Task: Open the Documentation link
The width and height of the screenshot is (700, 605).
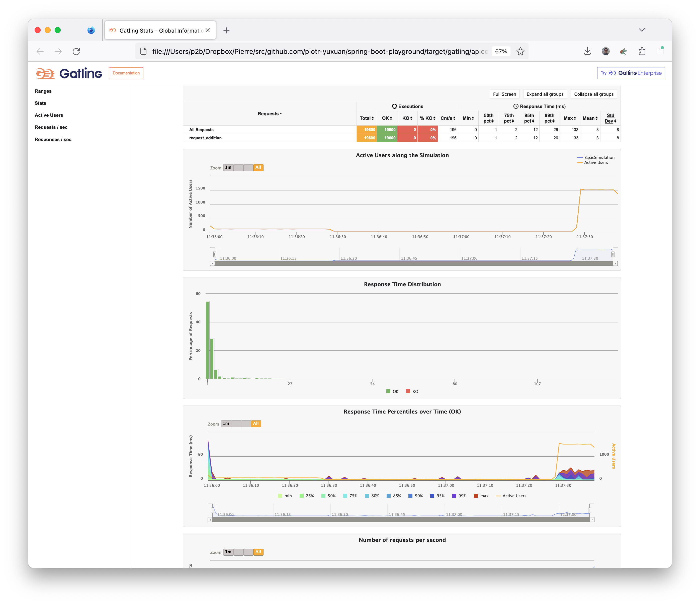Action: pyautogui.click(x=126, y=73)
